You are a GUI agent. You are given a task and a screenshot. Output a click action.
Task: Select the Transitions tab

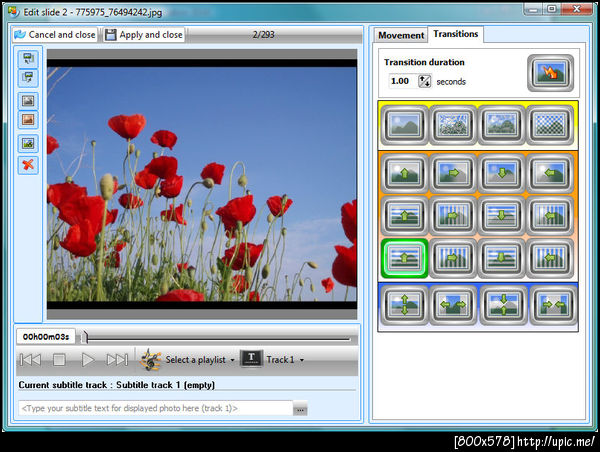pos(455,34)
